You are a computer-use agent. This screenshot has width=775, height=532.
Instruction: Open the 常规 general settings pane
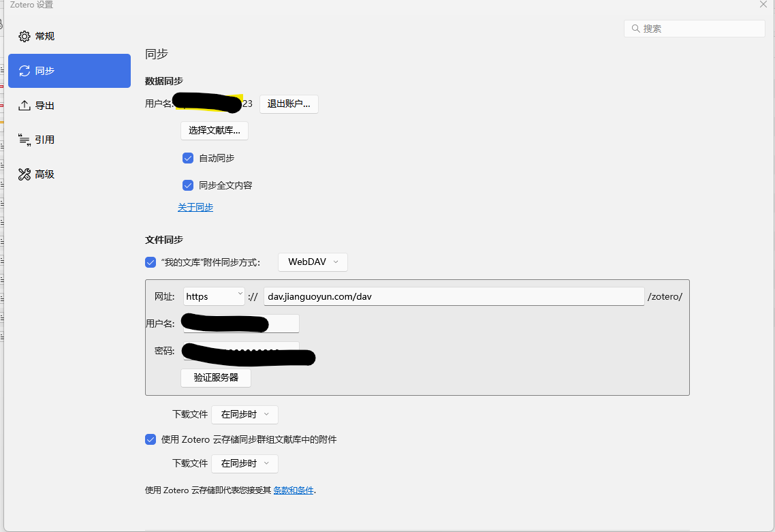[69, 36]
